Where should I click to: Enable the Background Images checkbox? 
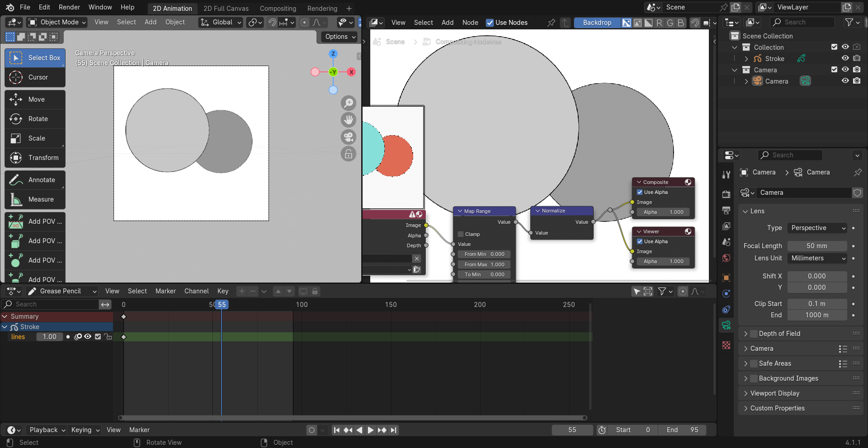point(754,378)
